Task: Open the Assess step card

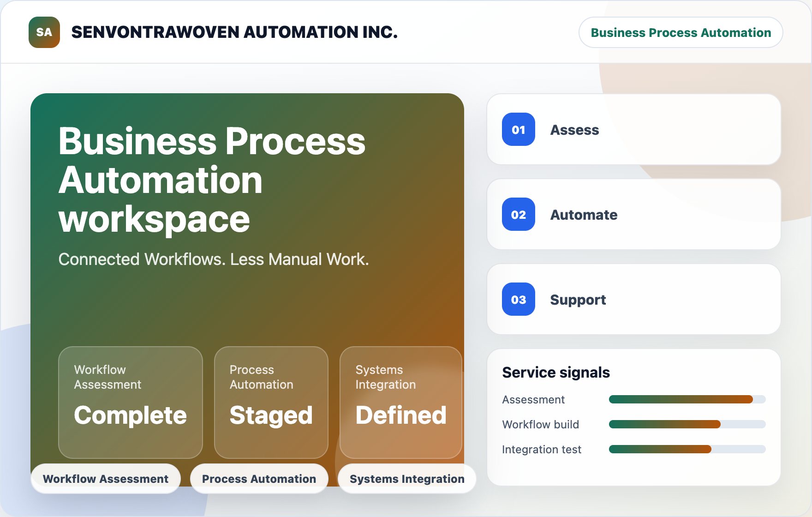Action: (x=634, y=129)
